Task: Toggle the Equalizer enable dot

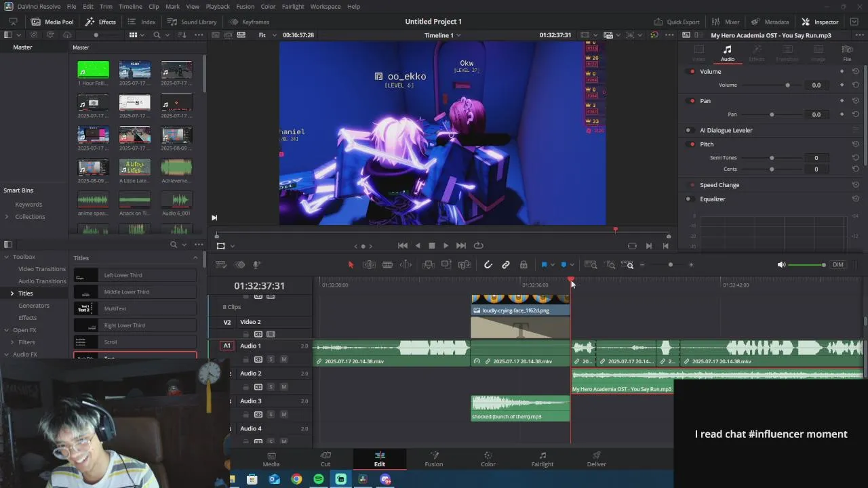Action: tap(688, 199)
